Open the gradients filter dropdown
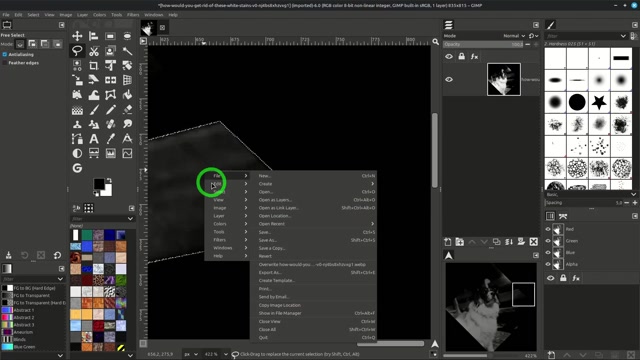 [x=60, y=279]
